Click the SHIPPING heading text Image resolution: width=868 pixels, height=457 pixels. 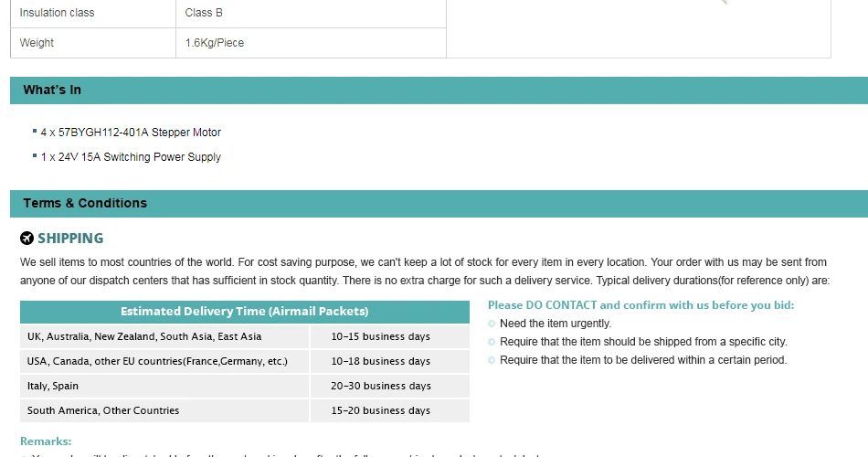tap(70, 239)
